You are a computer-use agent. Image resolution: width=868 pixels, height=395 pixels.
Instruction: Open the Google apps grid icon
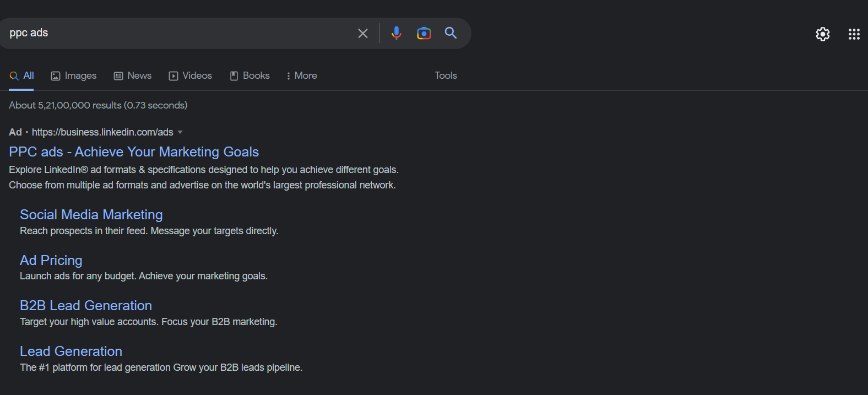tap(854, 34)
